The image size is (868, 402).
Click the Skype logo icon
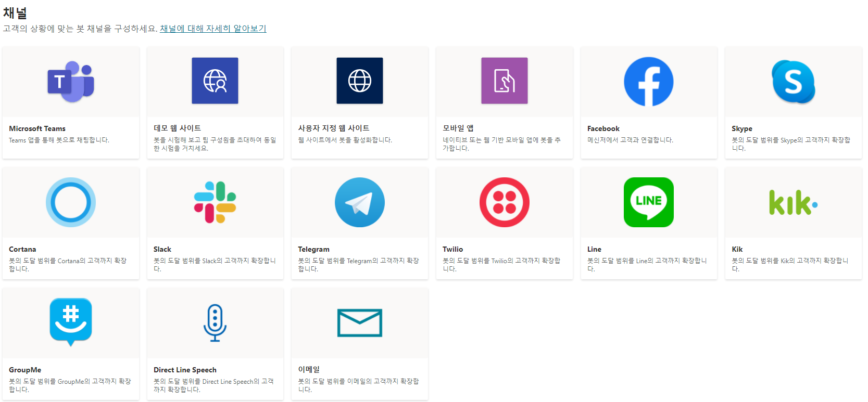[794, 82]
